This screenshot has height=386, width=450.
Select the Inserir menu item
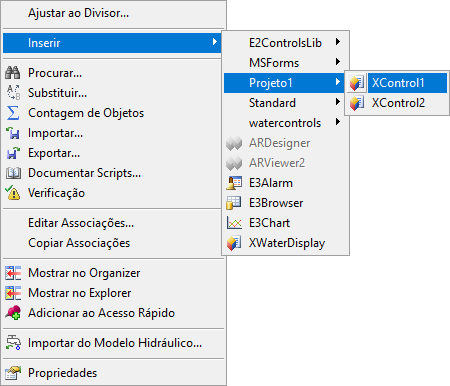coord(112,43)
